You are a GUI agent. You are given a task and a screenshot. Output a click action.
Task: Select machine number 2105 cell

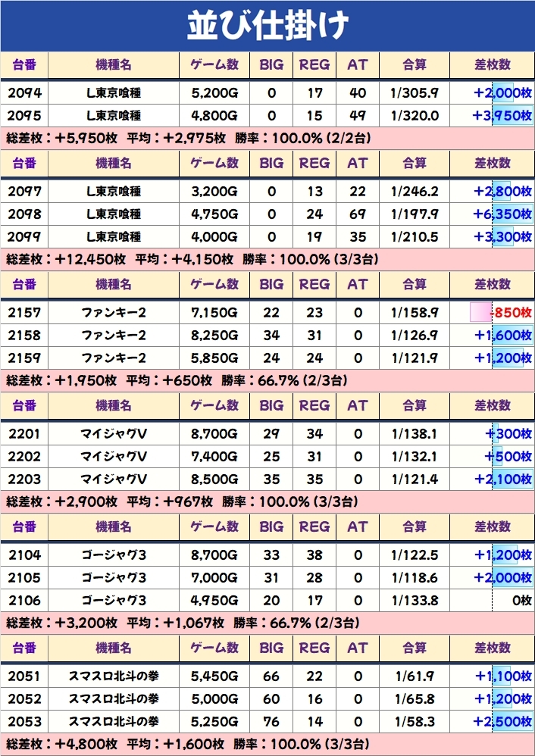coord(24,578)
